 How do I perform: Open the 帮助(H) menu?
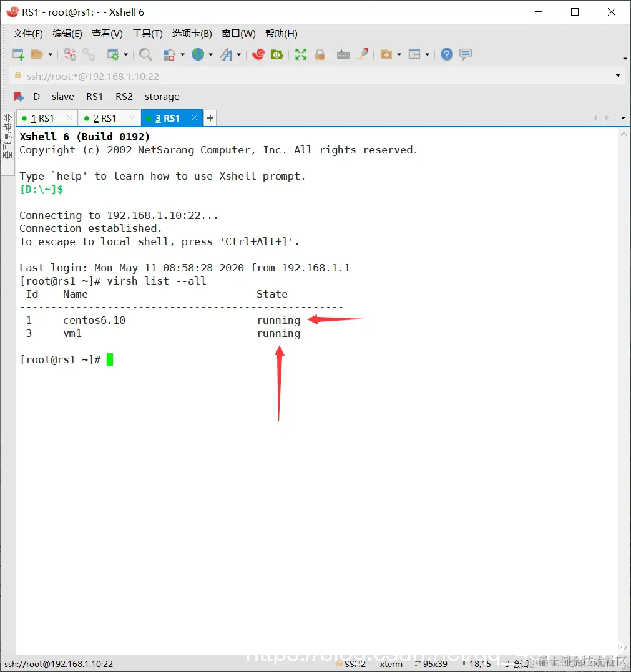click(281, 34)
